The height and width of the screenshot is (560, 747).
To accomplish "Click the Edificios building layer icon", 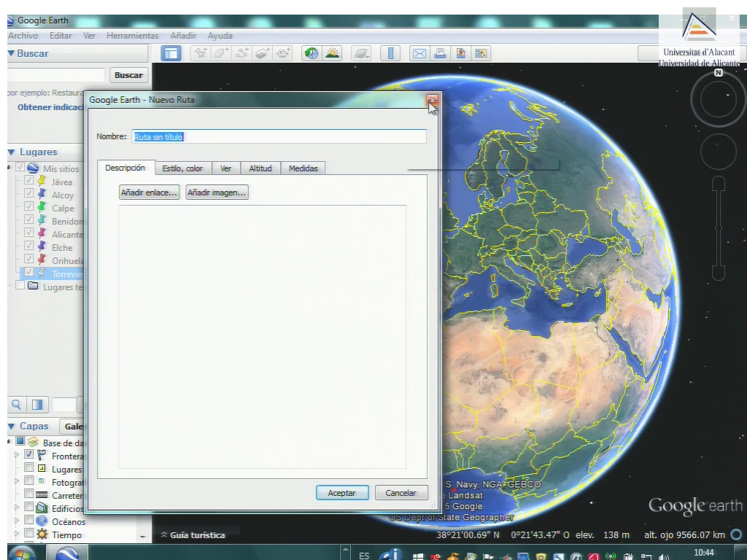I will [42, 508].
